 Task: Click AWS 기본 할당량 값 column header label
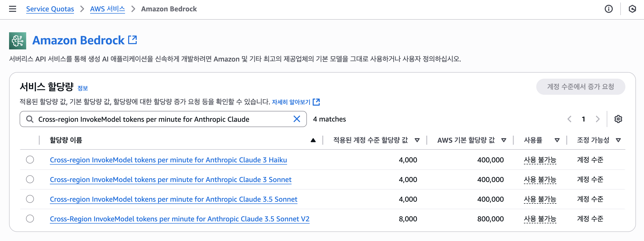click(x=466, y=140)
